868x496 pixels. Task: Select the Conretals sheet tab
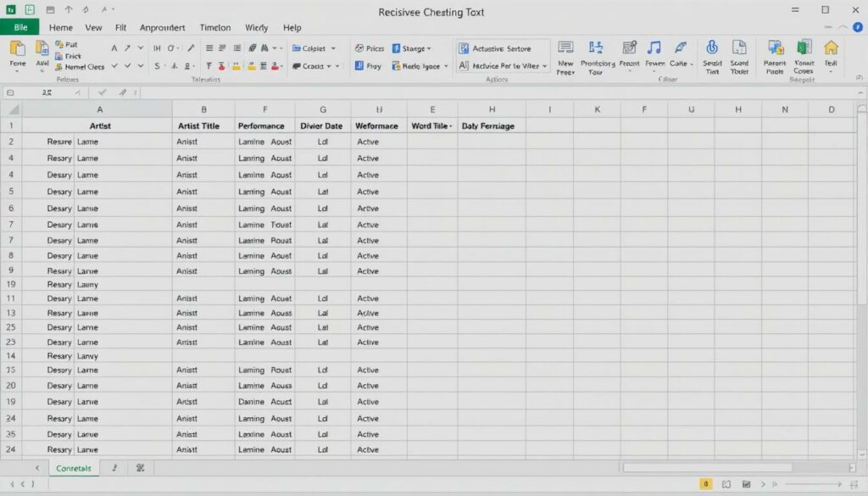(74, 468)
